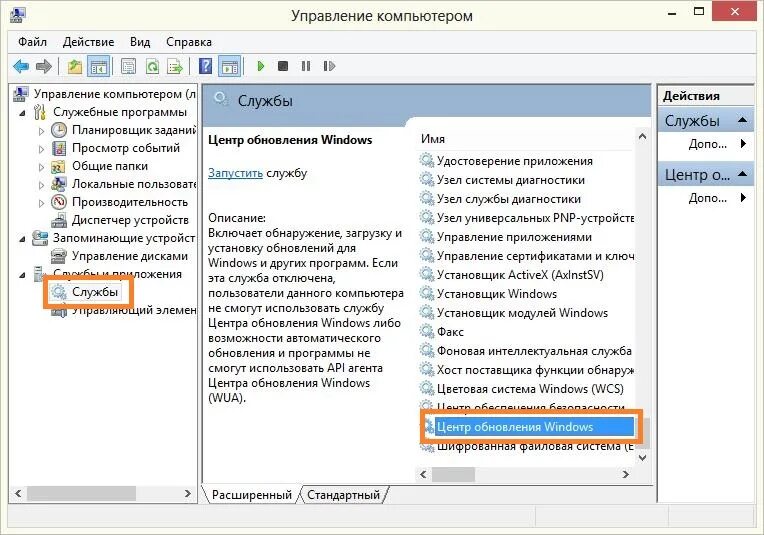
Task: Click the computer icon in the title bar
Action: point(18,15)
